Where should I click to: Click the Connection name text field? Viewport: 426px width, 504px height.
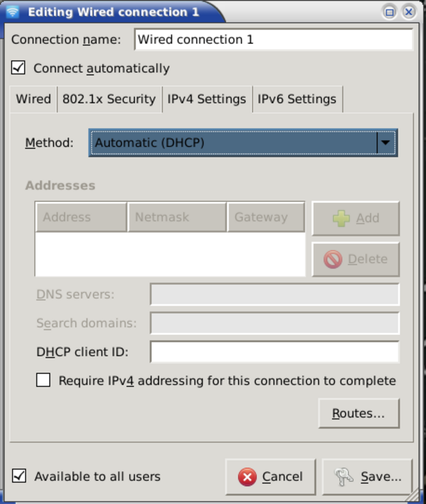[273, 39]
